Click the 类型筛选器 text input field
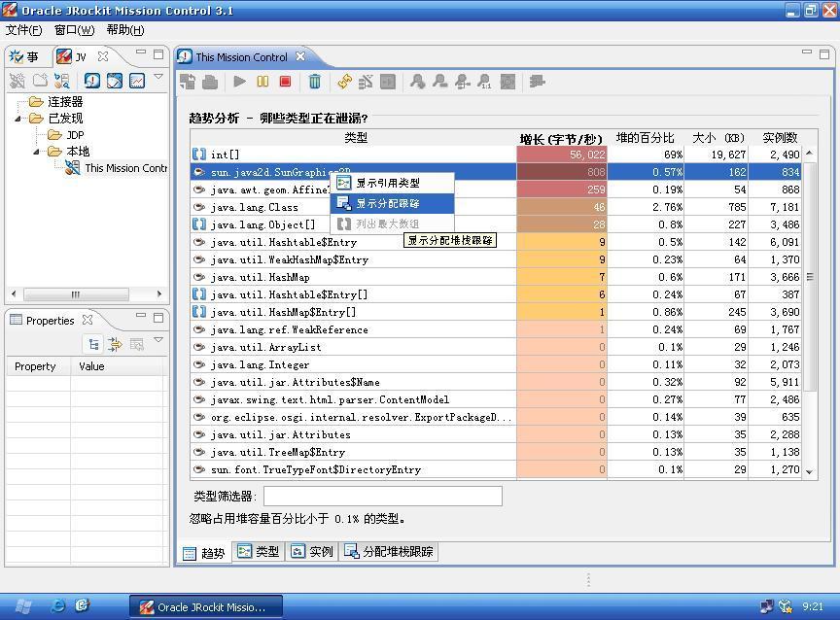The height and width of the screenshot is (620, 840). [382, 496]
